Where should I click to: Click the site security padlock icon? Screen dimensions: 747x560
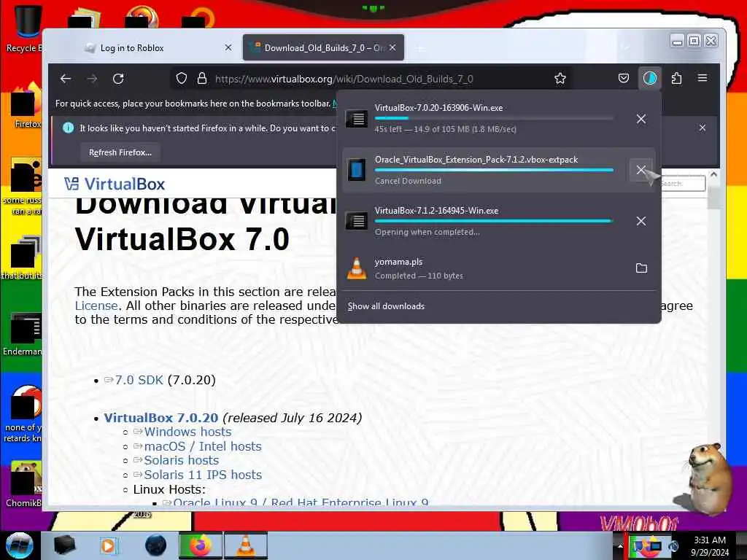click(202, 79)
